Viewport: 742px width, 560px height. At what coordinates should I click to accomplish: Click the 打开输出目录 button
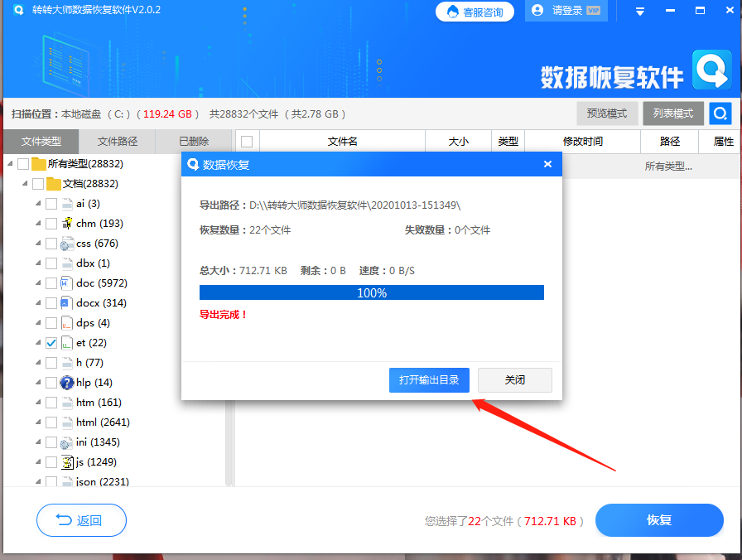coord(429,379)
